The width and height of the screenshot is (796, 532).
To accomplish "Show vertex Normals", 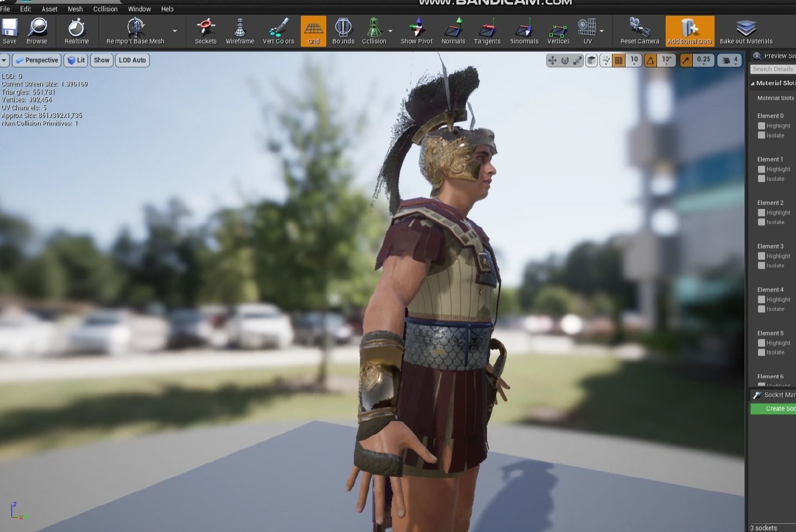I will [x=453, y=30].
